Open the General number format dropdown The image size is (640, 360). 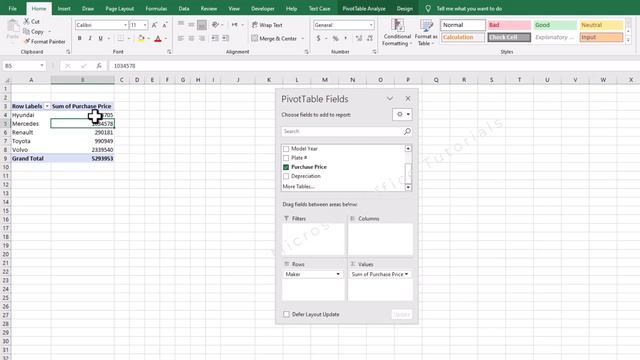coord(371,25)
